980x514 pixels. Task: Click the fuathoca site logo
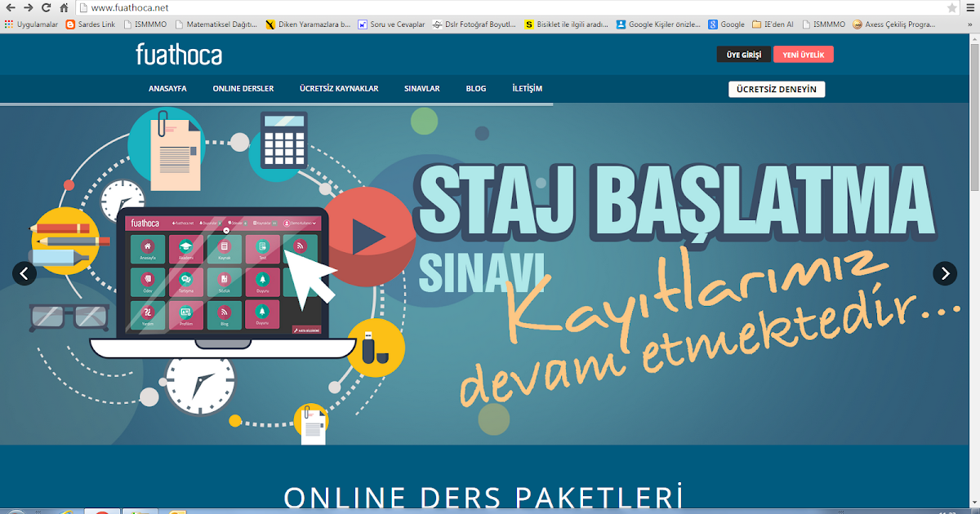pos(179,55)
